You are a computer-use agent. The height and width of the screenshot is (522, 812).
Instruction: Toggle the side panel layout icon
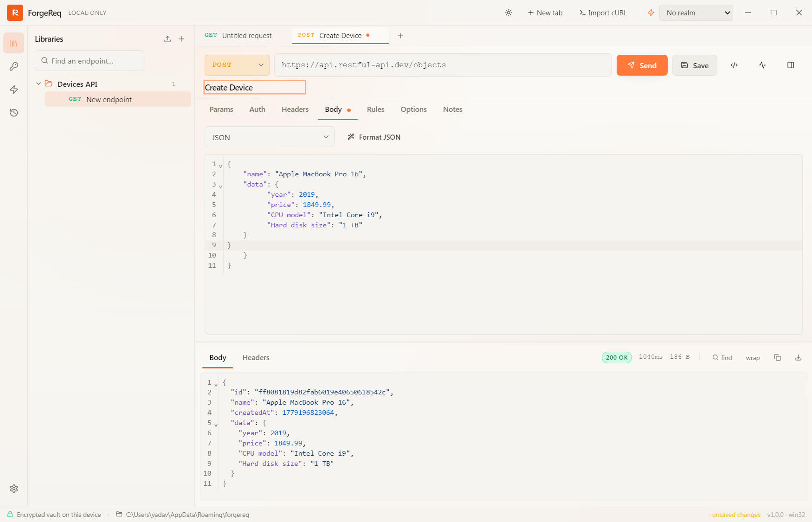point(791,65)
